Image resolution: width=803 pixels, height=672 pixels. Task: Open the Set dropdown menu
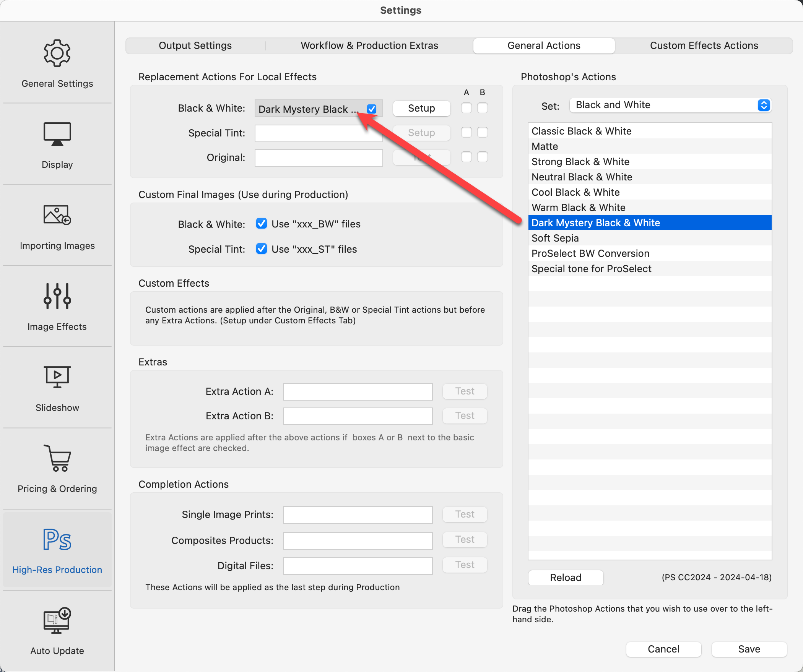click(670, 105)
